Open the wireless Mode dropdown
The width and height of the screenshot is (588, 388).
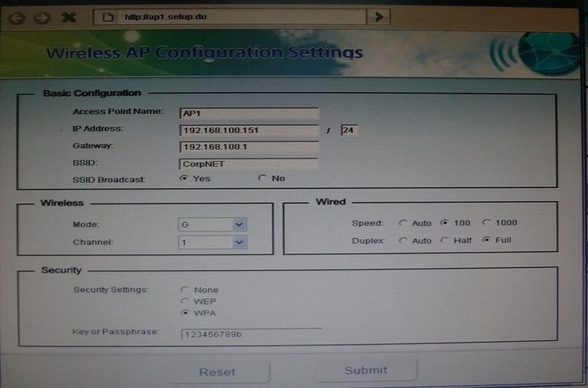(212, 225)
